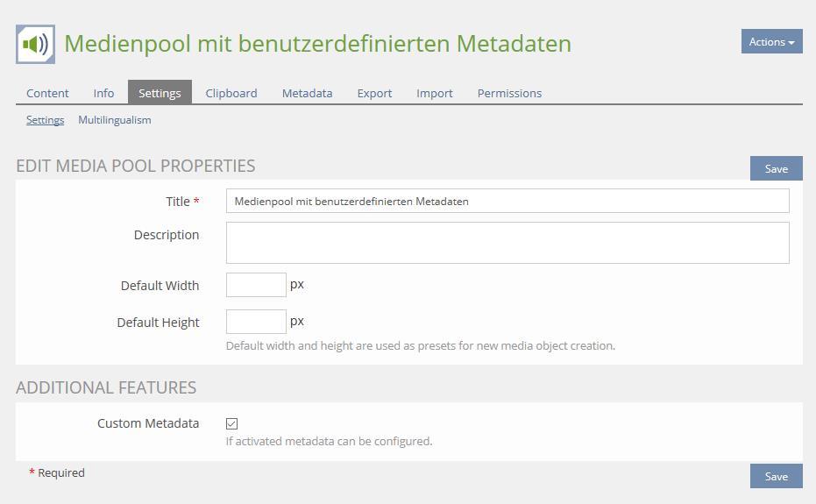The width and height of the screenshot is (816, 504).
Task: Open the Actions dropdown menu
Action: click(x=771, y=41)
